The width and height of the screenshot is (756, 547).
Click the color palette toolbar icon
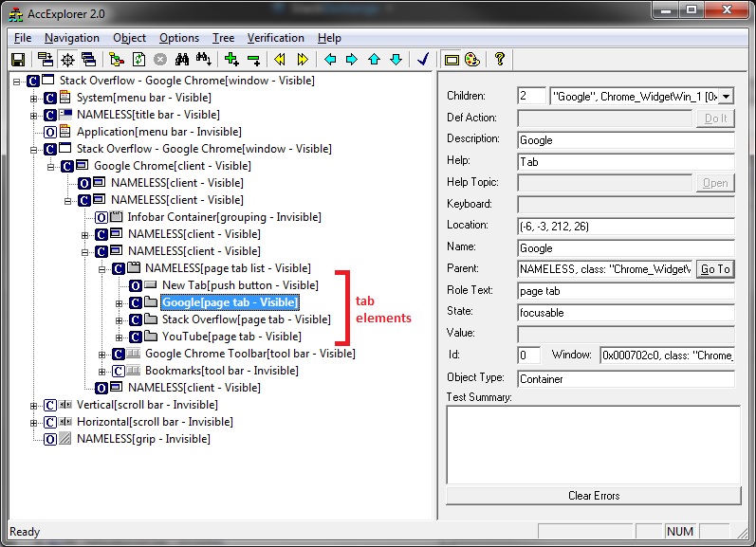pos(472,60)
